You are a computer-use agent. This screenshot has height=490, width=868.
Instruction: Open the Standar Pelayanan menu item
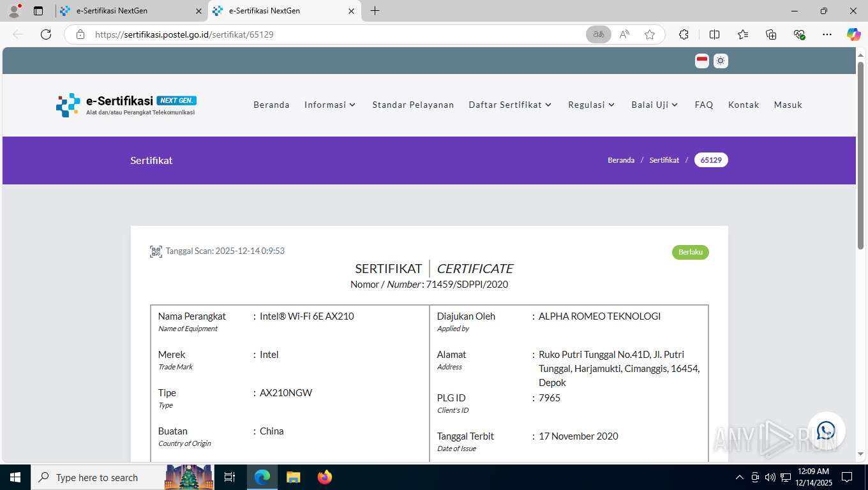click(413, 105)
